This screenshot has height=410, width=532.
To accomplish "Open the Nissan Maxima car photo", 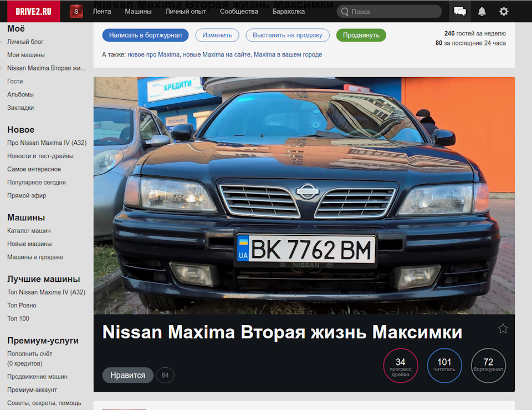I will [304, 196].
